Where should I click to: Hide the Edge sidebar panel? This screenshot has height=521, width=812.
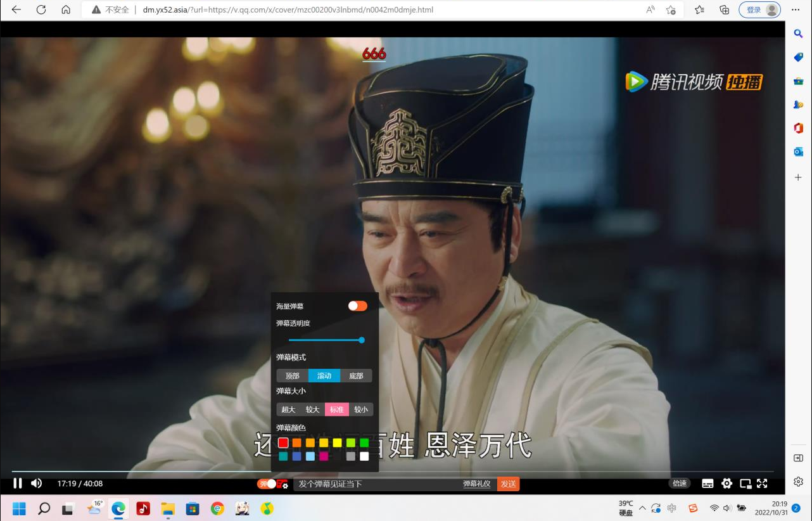click(x=799, y=458)
